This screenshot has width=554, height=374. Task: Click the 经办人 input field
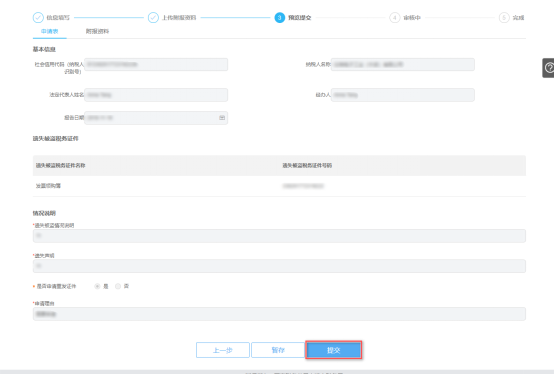point(403,95)
